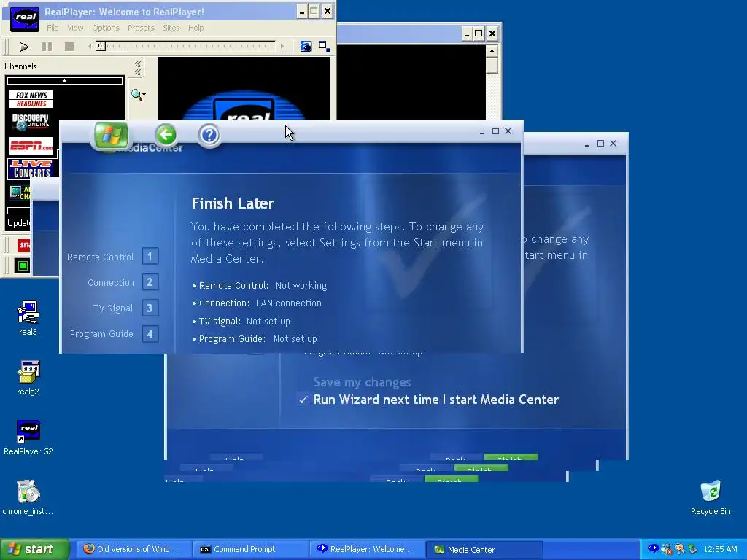Switch to Media Center taskbar item
This screenshot has width=747, height=560.
pyautogui.click(x=484, y=549)
